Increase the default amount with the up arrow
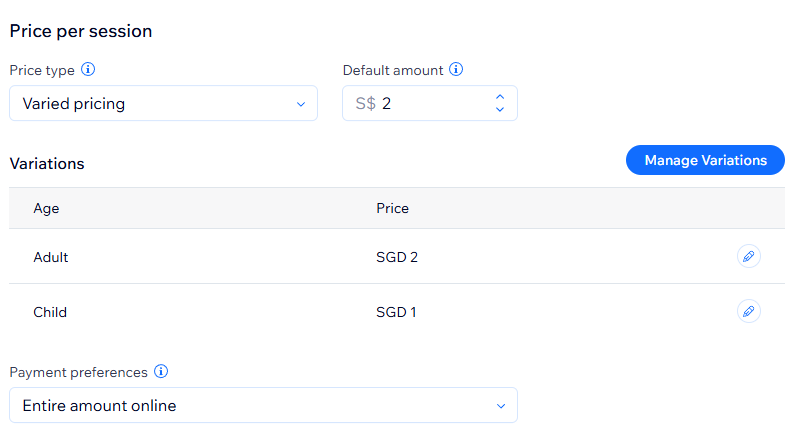This screenshot has height=446, width=795. (x=500, y=97)
